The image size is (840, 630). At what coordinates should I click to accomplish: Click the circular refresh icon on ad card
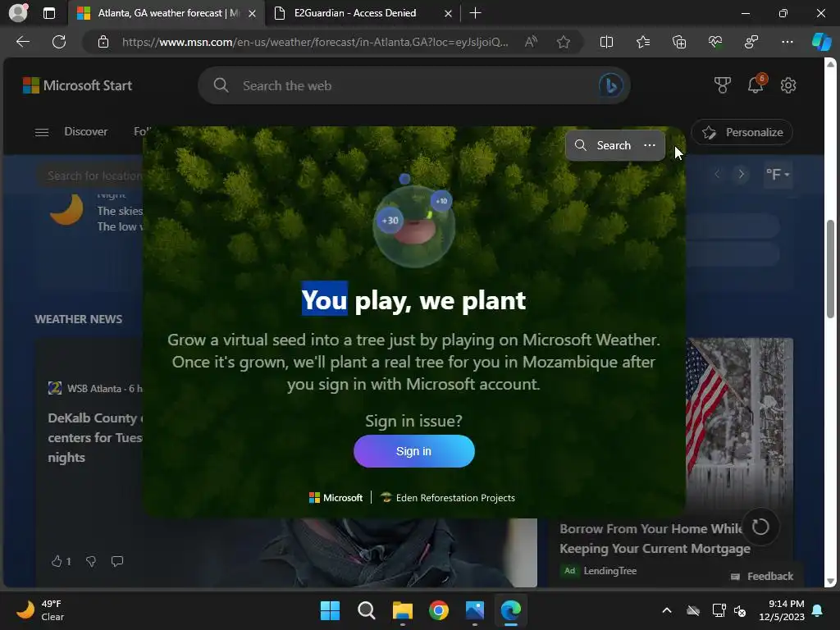coord(760,527)
